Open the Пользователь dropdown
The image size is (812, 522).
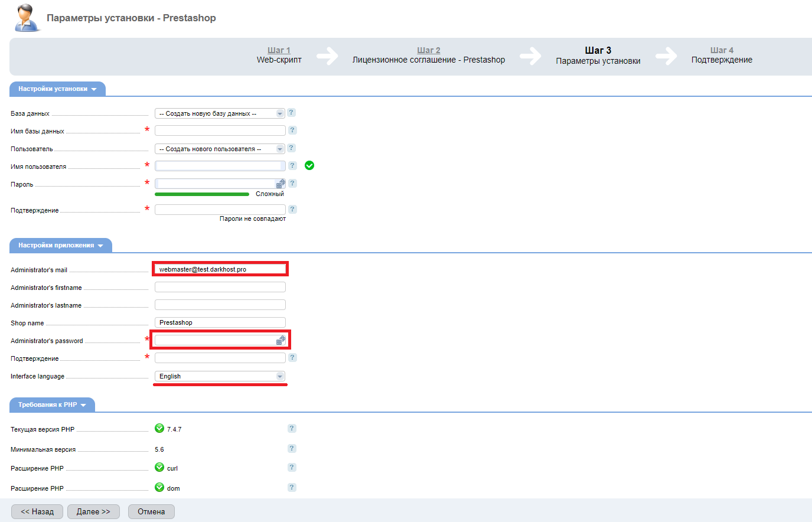220,149
